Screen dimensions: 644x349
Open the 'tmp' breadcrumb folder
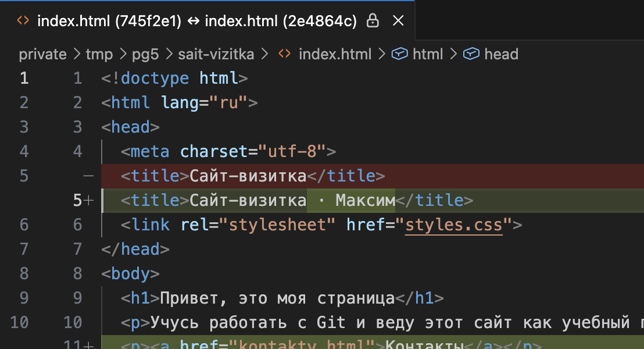[99, 54]
